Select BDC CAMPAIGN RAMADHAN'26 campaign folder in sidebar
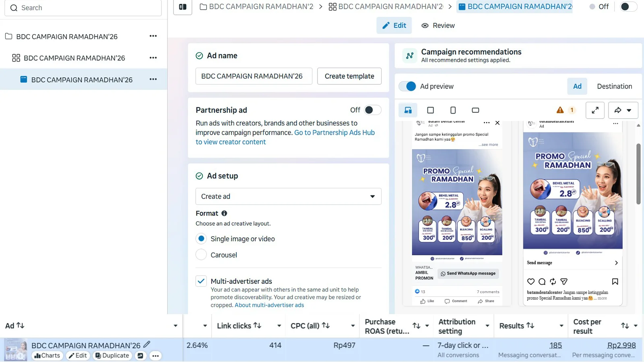The height and width of the screenshot is (362, 644). tap(67, 36)
